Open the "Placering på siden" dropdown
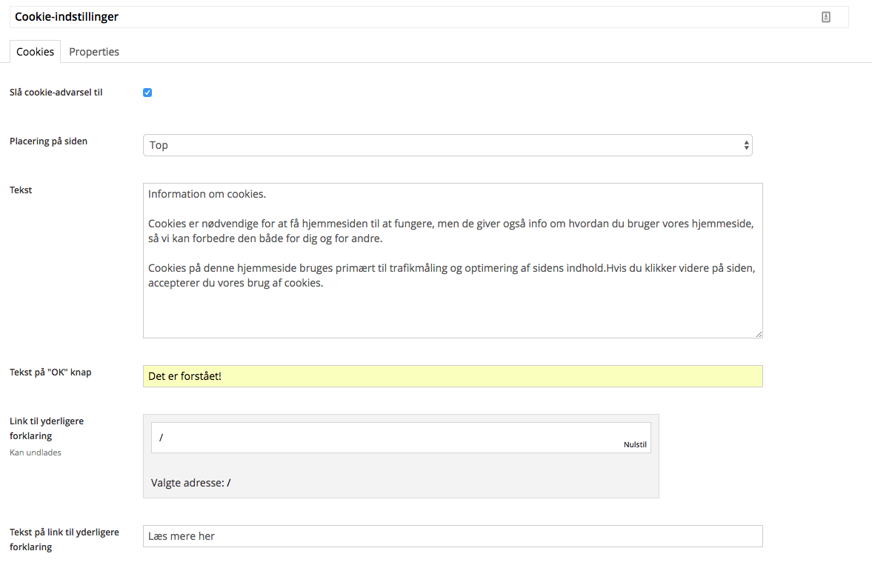 (x=447, y=145)
